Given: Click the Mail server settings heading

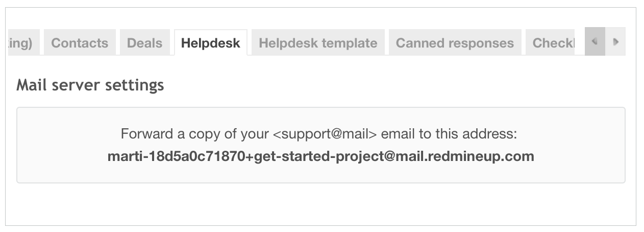Looking at the screenshot, I should pos(90,85).
